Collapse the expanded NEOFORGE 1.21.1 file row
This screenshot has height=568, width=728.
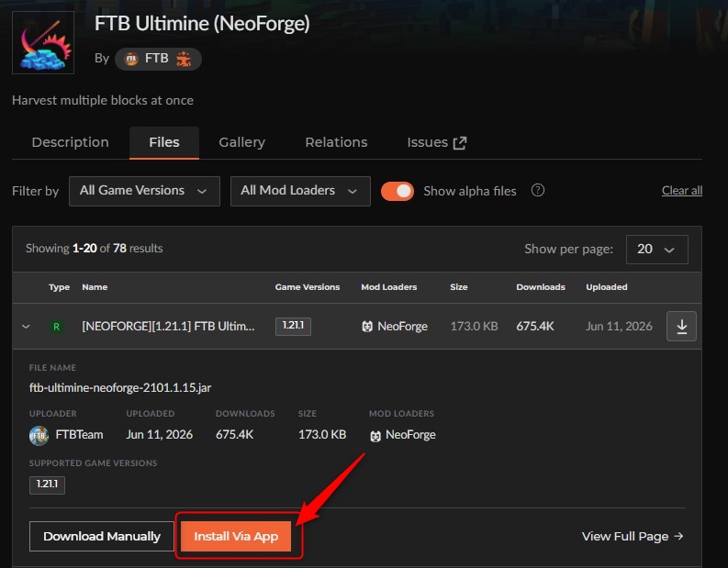point(26,327)
